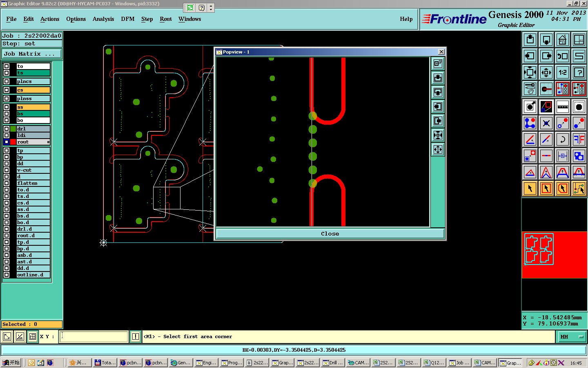
Task: Click the Close button in Popview
Action: pos(330,234)
